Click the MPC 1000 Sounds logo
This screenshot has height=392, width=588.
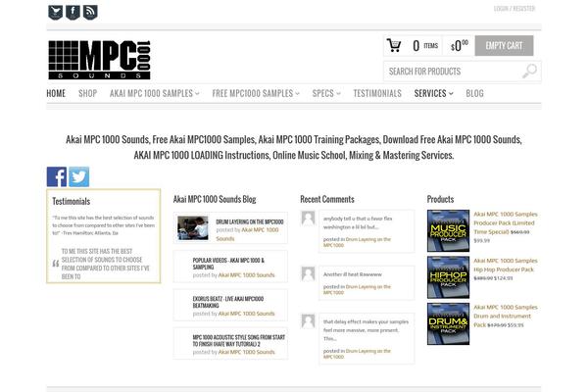click(x=99, y=60)
